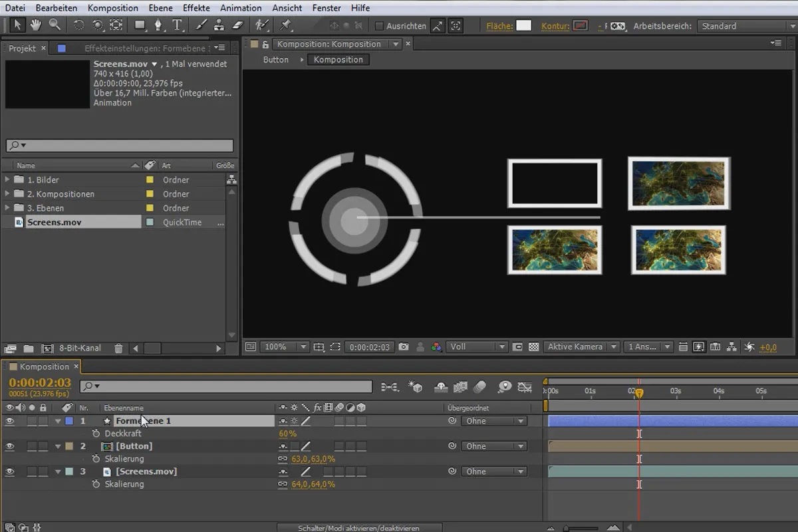The height and width of the screenshot is (532, 798).
Task: Toggle the transparency grid checkerboard icon
Action: coord(533,347)
